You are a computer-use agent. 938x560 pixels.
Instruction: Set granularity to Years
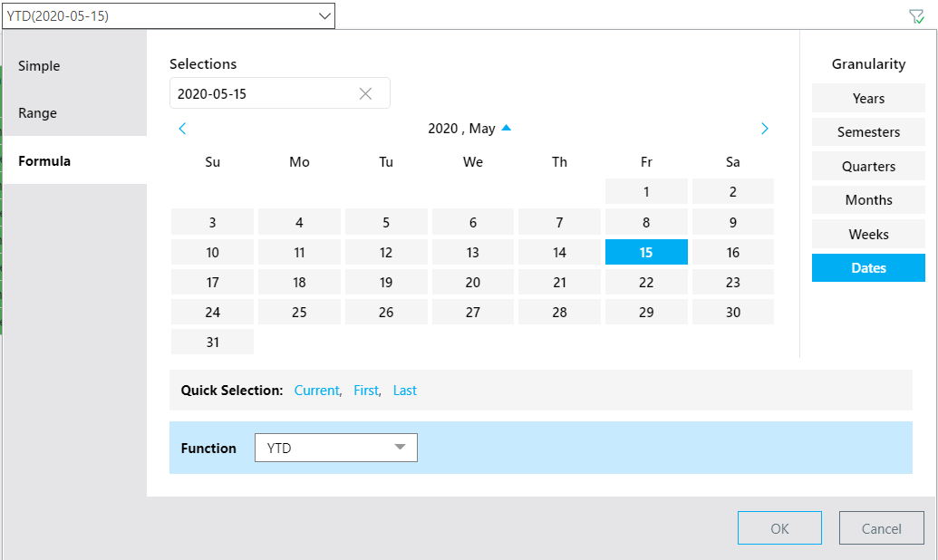coord(868,98)
